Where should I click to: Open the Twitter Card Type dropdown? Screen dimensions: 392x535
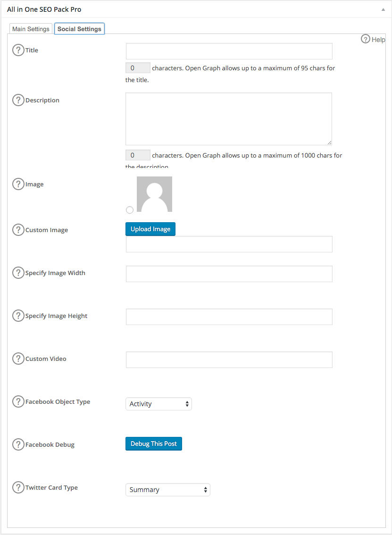pyautogui.click(x=167, y=490)
